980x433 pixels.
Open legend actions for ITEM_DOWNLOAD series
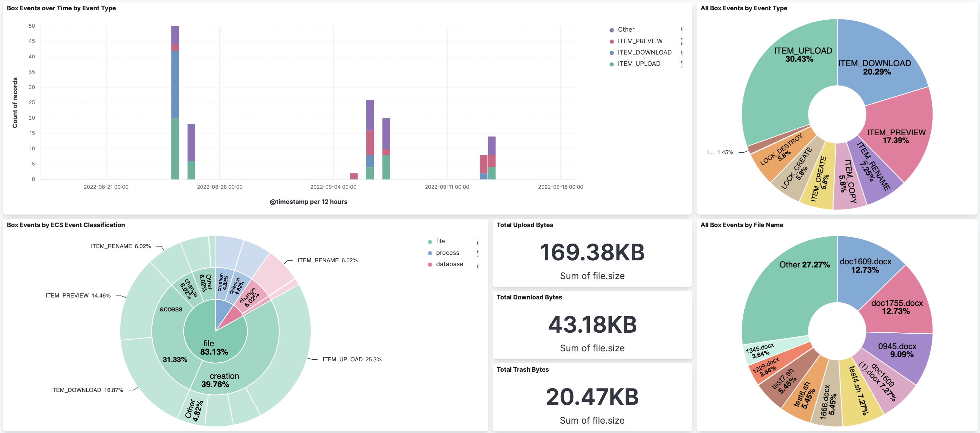[x=682, y=52]
